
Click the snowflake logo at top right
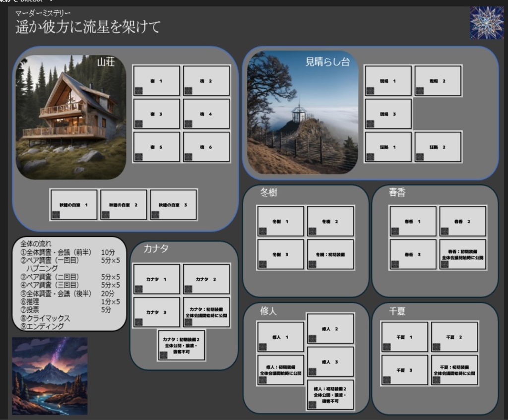point(486,22)
